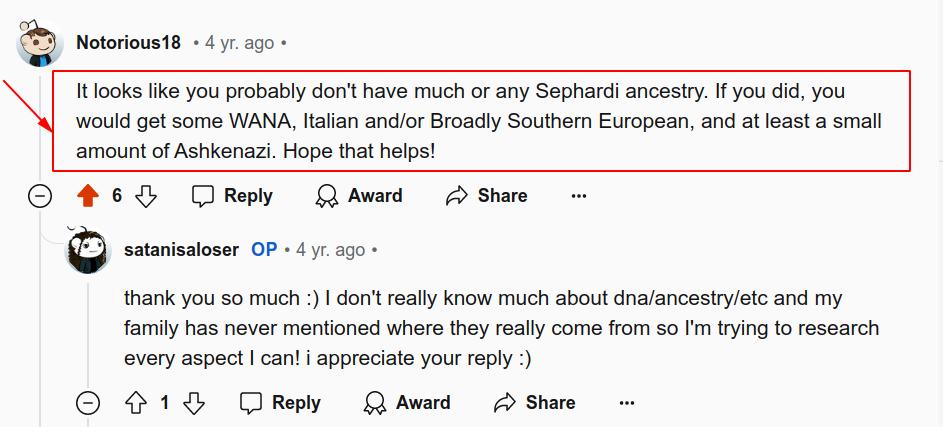
Task: Downvote the Notorious18 comment
Action: (x=146, y=196)
